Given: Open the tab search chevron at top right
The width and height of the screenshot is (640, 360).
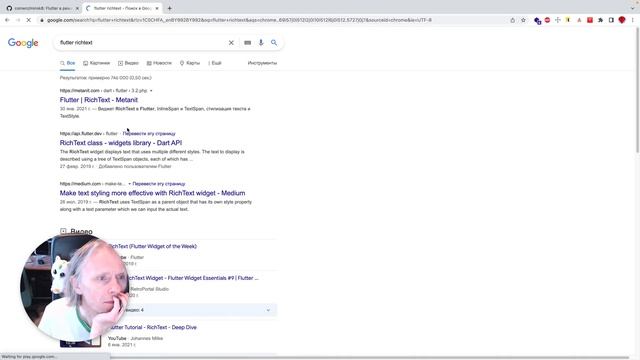Looking at the screenshot, I should (633, 8).
